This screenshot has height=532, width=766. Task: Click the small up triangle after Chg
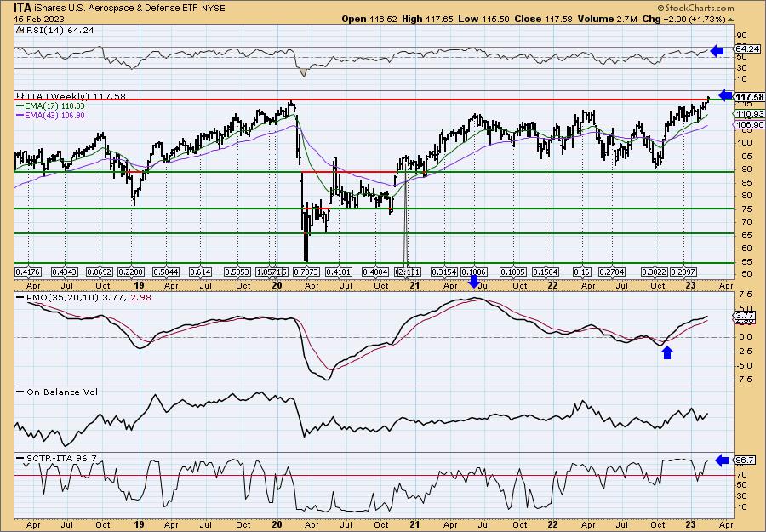[x=731, y=20]
